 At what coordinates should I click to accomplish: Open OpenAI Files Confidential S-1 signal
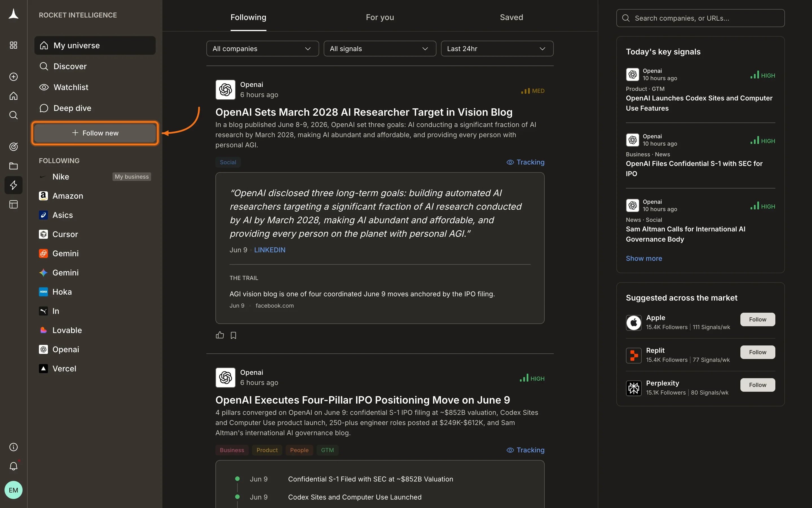pyautogui.click(x=694, y=169)
